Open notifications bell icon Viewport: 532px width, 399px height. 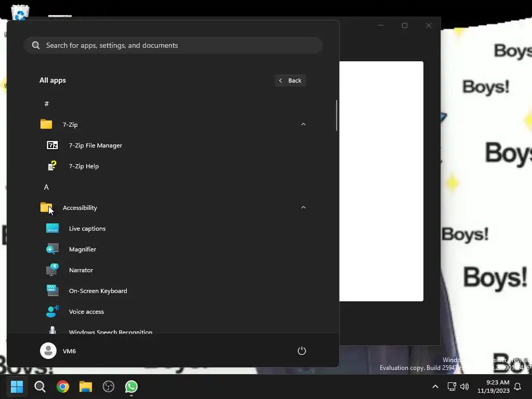pyautogui.click(x=517, y=387)
